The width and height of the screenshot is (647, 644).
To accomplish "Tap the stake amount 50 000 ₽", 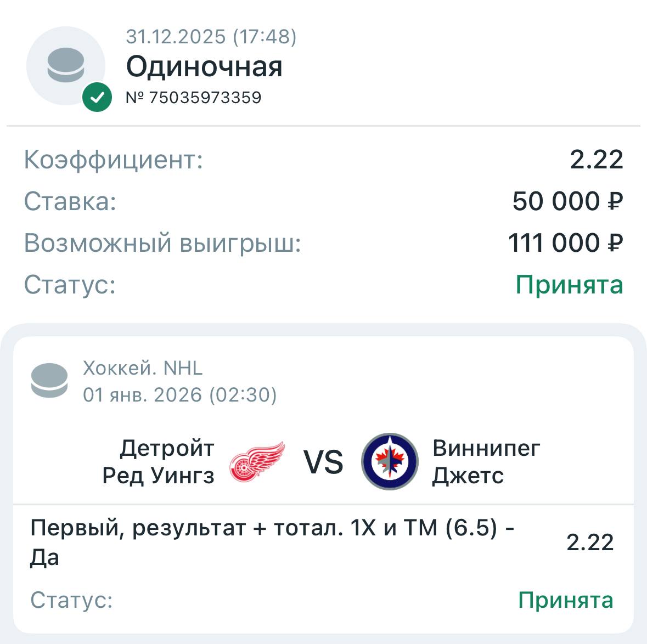I will [567, 201].
